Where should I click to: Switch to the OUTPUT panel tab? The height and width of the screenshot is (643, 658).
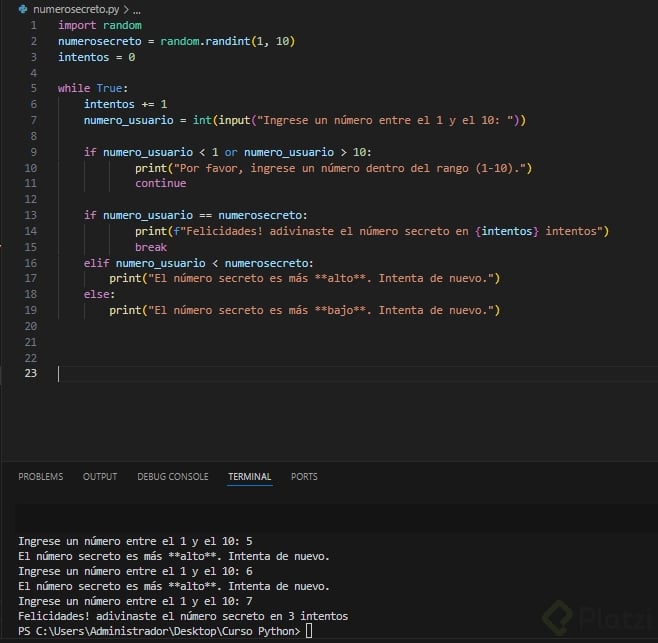(100, 476)
